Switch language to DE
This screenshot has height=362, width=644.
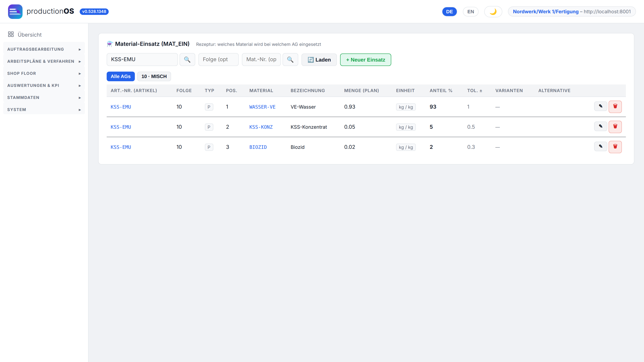(449, 11)
